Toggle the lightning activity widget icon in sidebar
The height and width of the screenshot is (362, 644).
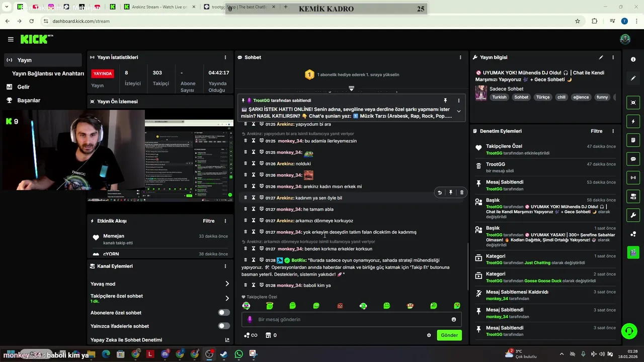[633, 121]
